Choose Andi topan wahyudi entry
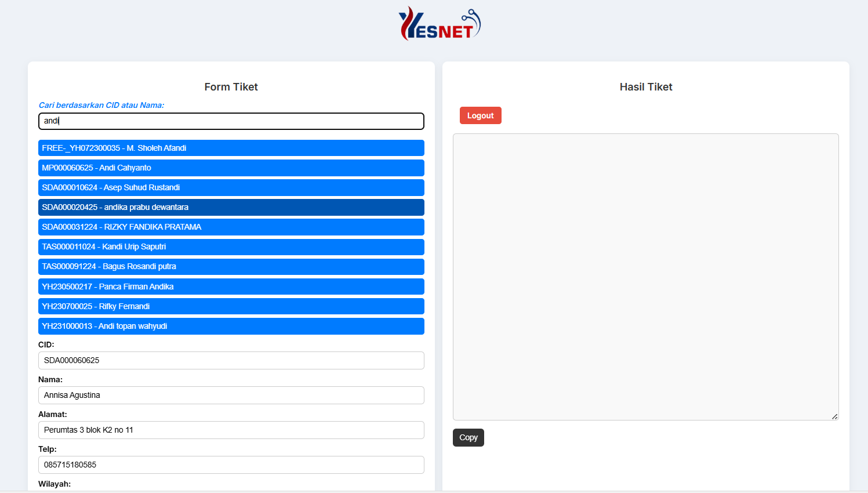This screenshot has width=868, height=493. 231,326
